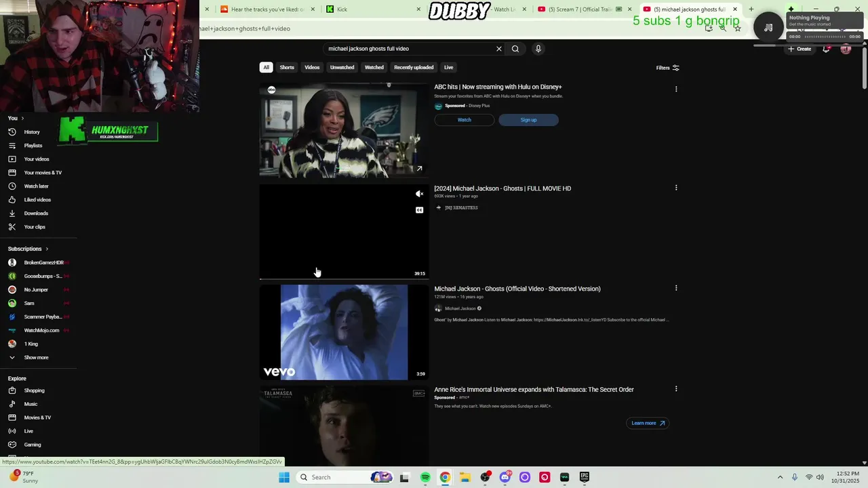The image size is (868, 488).
Task: Open options for Ghosts FULL MOVIE HD
Action: 676,188
